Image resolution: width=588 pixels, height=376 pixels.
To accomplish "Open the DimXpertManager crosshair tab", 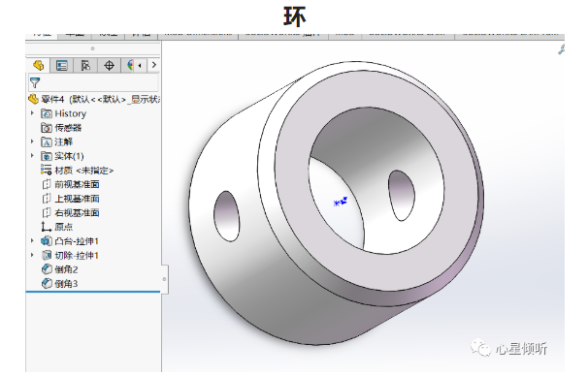I will pos(109,66).
